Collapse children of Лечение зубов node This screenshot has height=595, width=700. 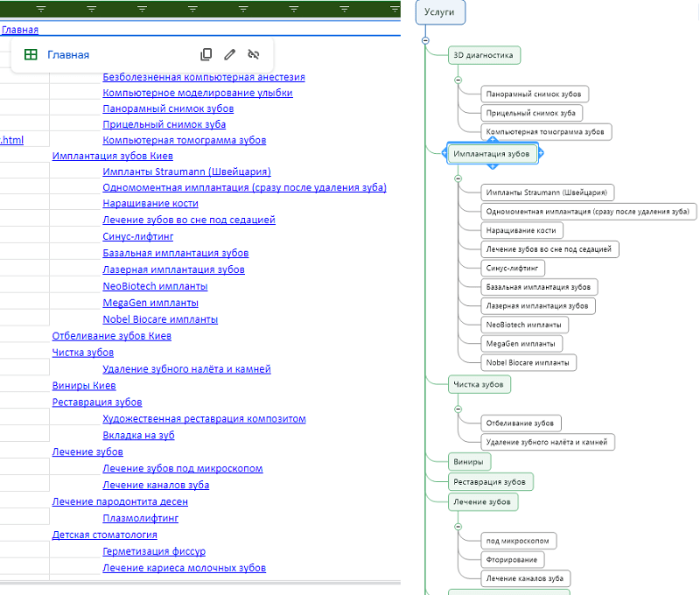tap(458, 526)
